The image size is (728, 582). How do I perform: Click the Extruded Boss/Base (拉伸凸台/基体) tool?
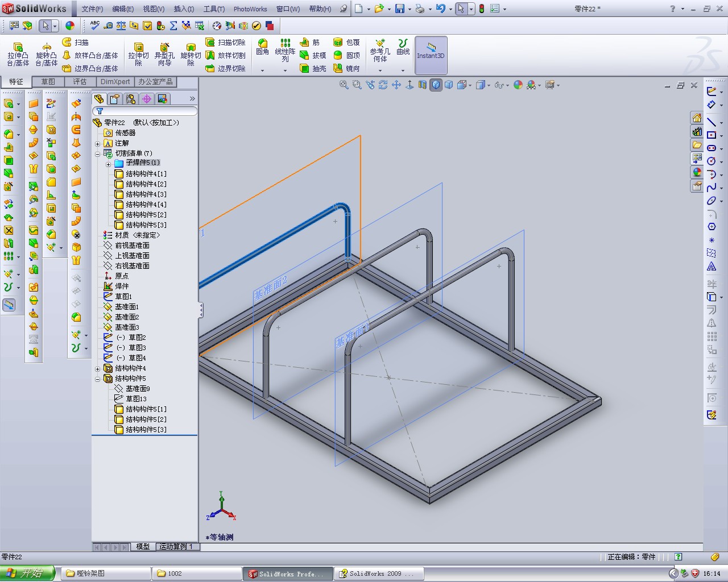point(18,55)
